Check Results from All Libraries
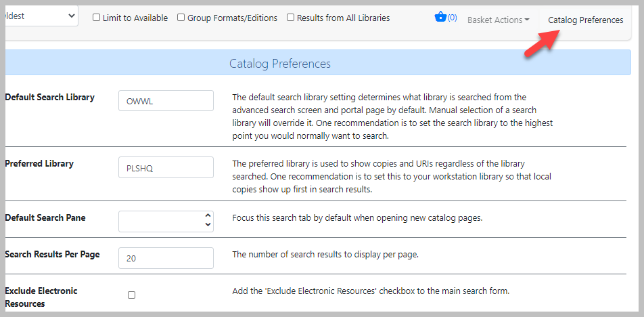This screenshot has height=317, width=644. pos(290,18)
